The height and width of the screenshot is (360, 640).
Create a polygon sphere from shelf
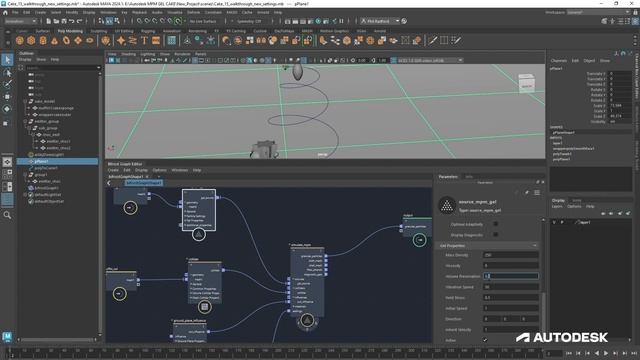tap(20, 40)
